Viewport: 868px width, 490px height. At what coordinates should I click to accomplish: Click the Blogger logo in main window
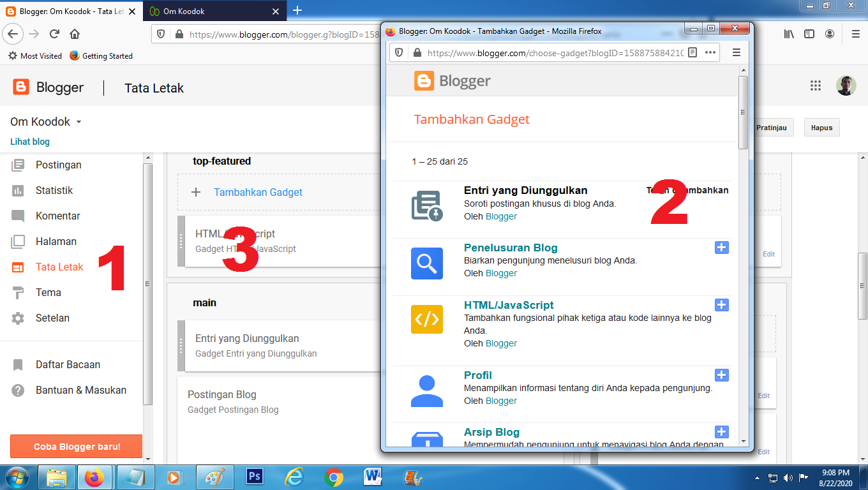49,87
